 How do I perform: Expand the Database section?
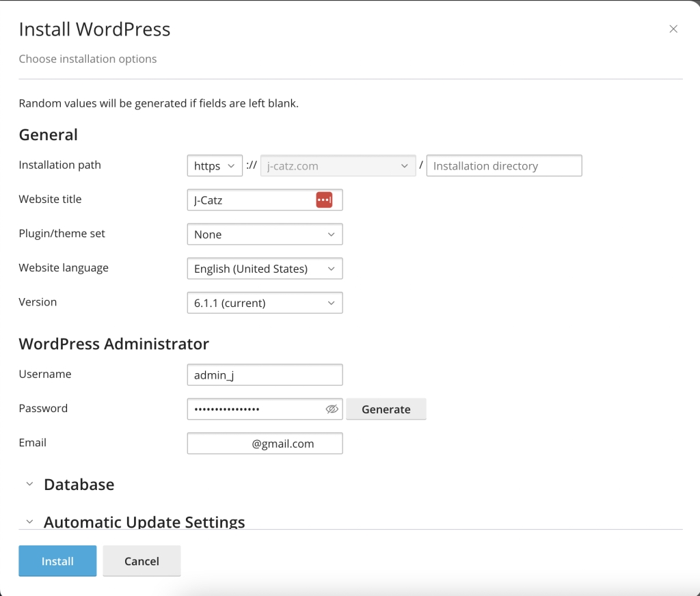pos(79,484)
